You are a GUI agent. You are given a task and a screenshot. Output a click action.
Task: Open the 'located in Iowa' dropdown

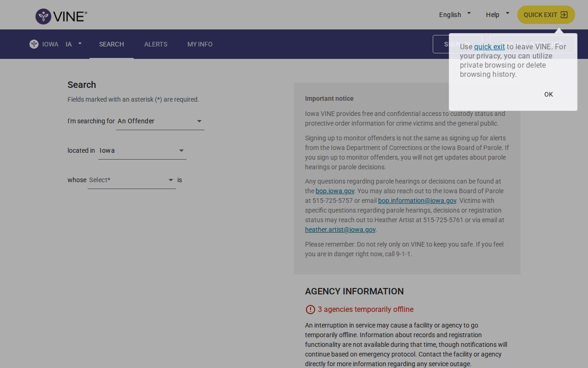[142, 151]
